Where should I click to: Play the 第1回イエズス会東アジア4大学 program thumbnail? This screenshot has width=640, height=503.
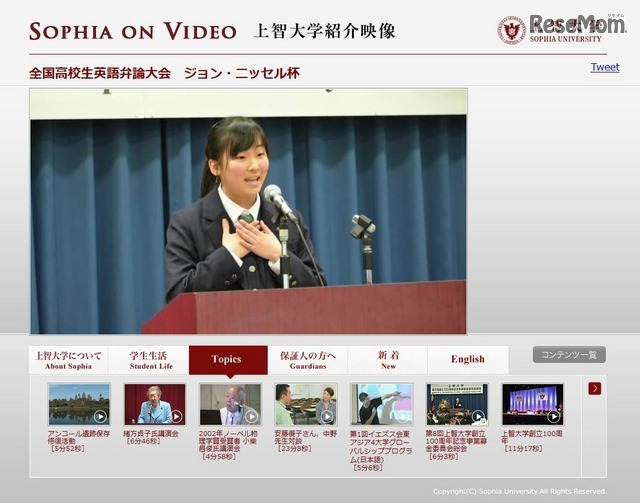tap(382, 404)
